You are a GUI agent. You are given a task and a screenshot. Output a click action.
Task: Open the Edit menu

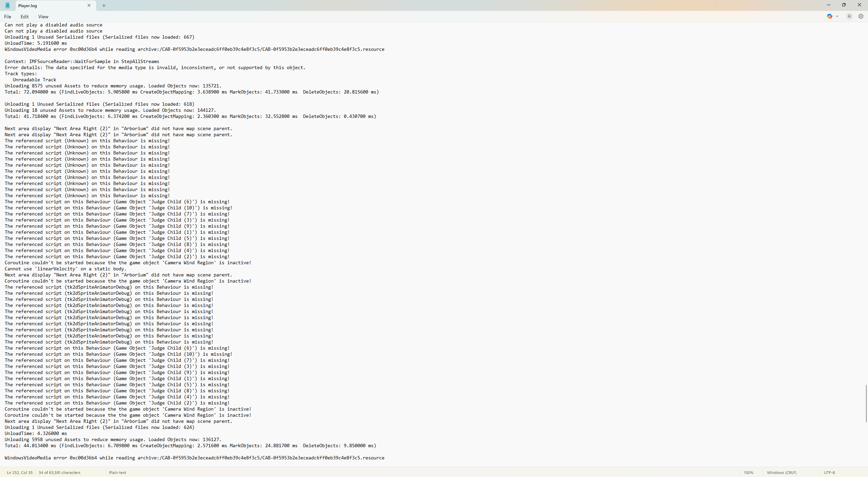pyautogui.click(x=24, y=17)
